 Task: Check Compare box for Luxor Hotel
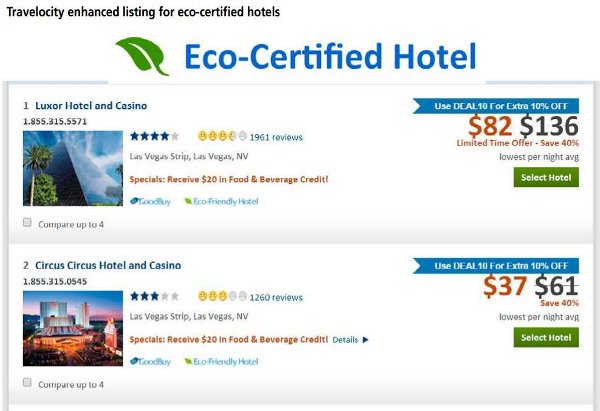[x=27, y=222]
